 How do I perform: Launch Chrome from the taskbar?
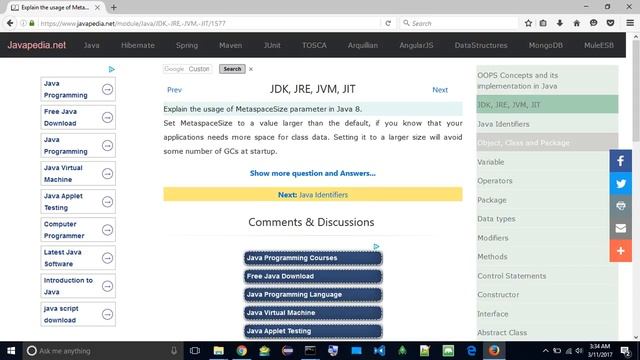pyautogui.click(x=242, y=351)
